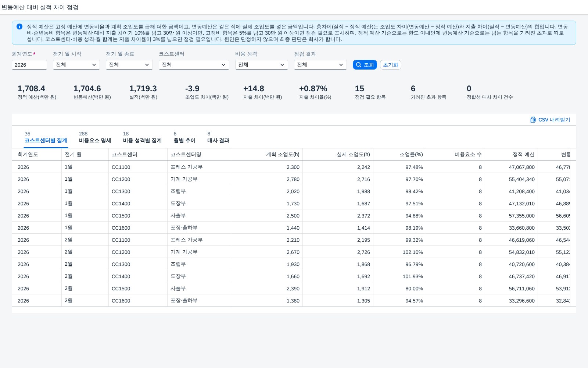Viewport: 588px width, 368px height.
Task: Click the 회계연도 input field
Action: click(x=29, y=65)
